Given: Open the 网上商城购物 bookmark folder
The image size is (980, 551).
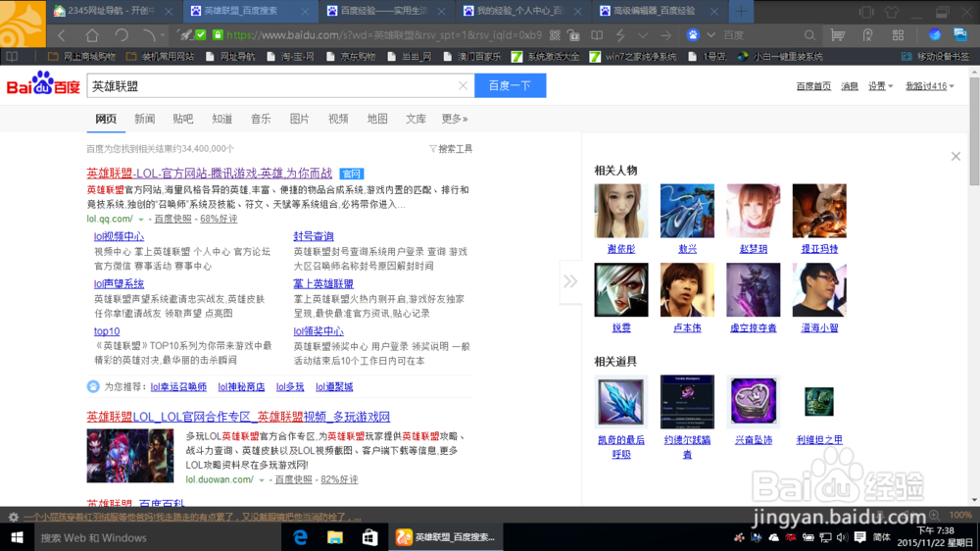Looking at the screenshot, I should (x=82, y=56).
